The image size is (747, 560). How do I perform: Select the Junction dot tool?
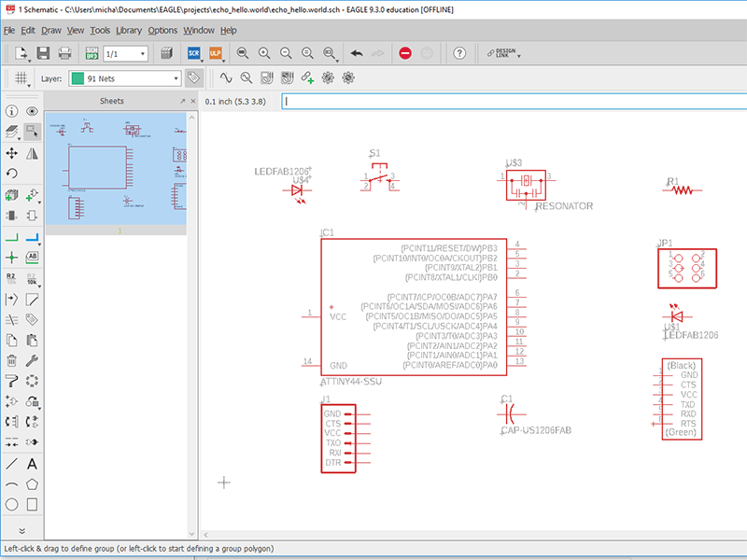(12, 258)
